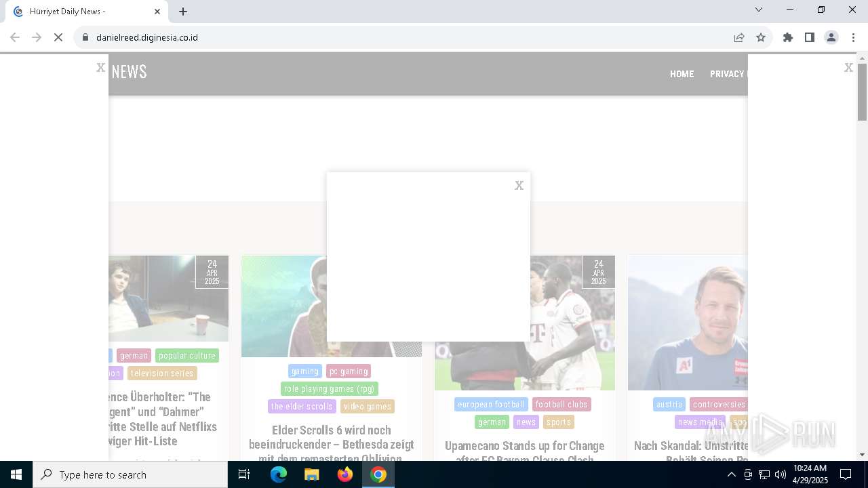
Task: Select the 'the elder scrolls' tag
Action: pos(302,407)
